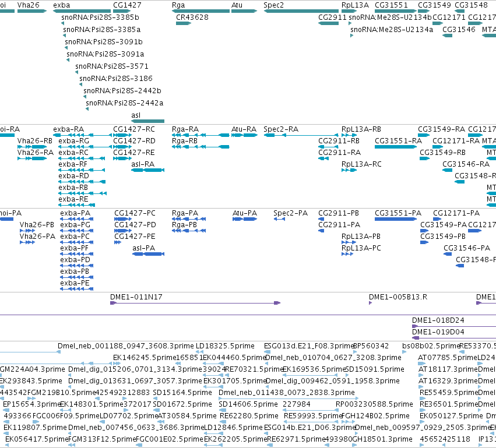
Task: Click the RpL13A-RC transcript label
Action: 361,164
